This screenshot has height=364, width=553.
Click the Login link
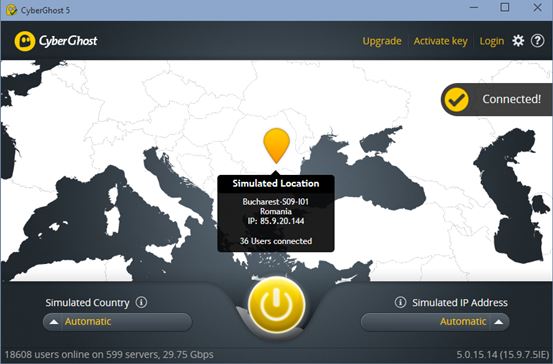pyautogui.click(x=492, y=41)
